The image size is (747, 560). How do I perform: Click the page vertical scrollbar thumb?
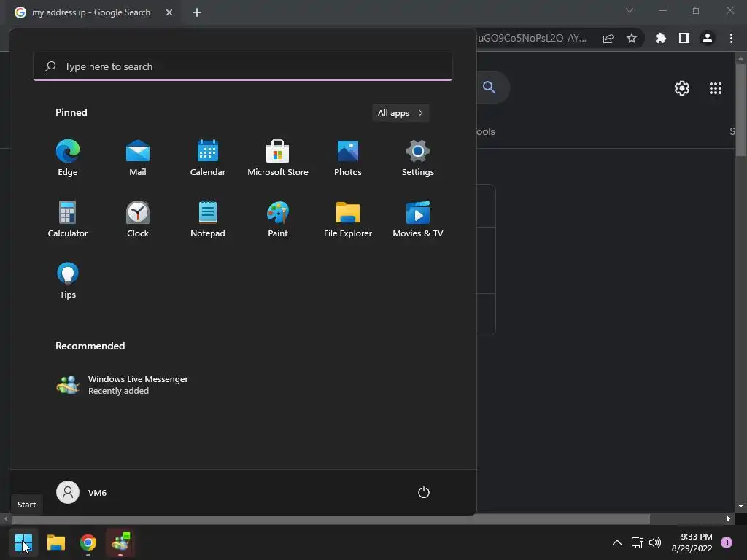pyautogui.click(x=740, y=110)
